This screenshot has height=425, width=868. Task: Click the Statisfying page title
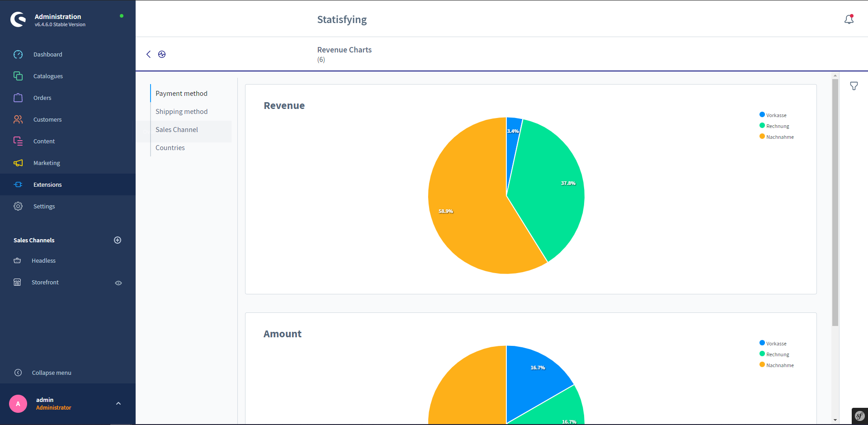pos(342,19)
